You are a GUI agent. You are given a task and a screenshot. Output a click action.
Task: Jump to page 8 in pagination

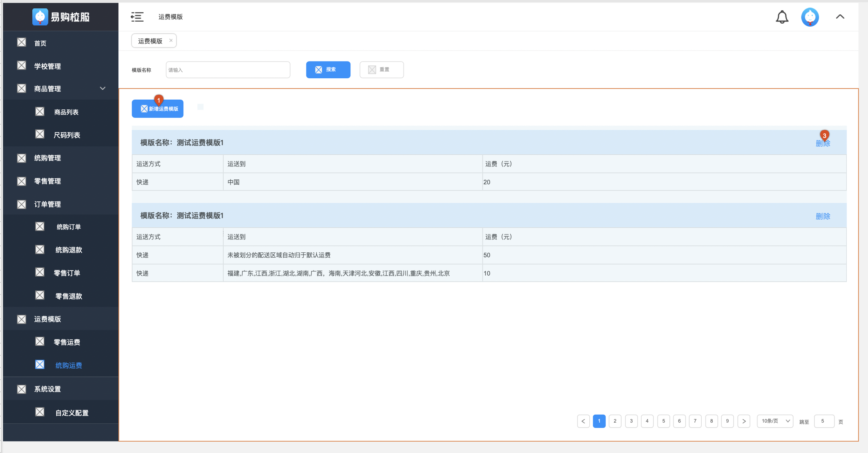tap(712, 421)
